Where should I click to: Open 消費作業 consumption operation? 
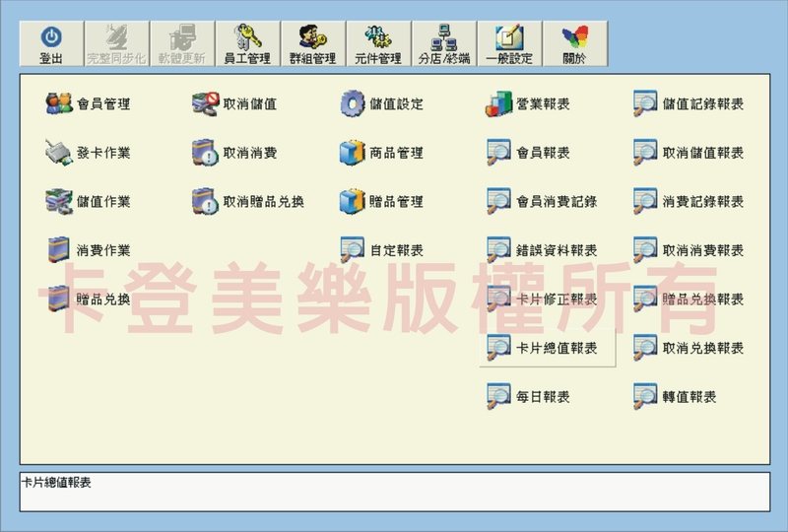click(88, 250)
